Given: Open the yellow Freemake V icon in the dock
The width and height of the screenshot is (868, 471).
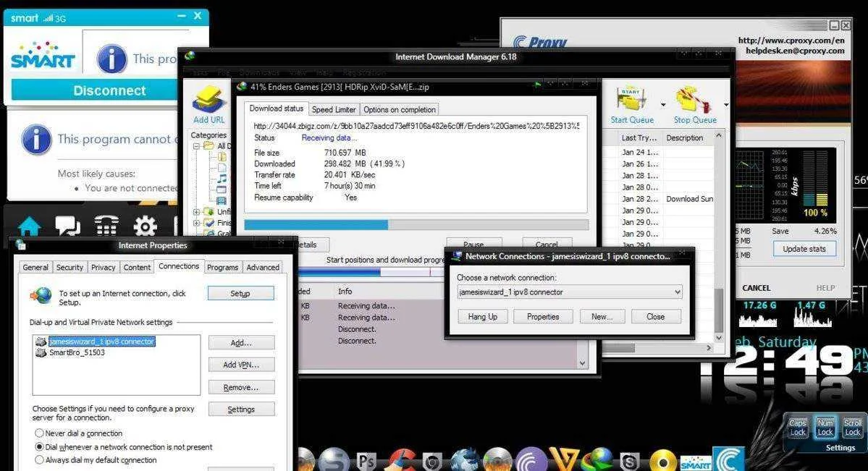Looking at the screenshot, I should pyautogui.click(x=565, y=460).
